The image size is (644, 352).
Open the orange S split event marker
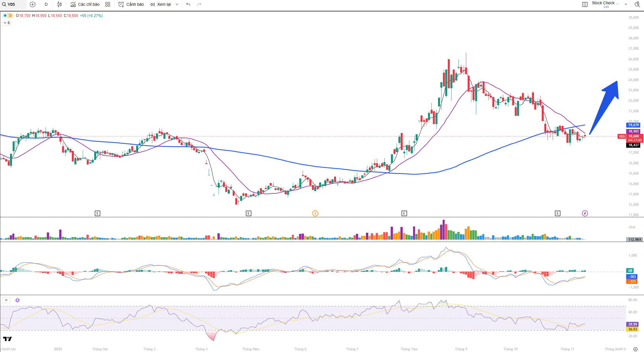pyautogui.click(x=315, y=213)
